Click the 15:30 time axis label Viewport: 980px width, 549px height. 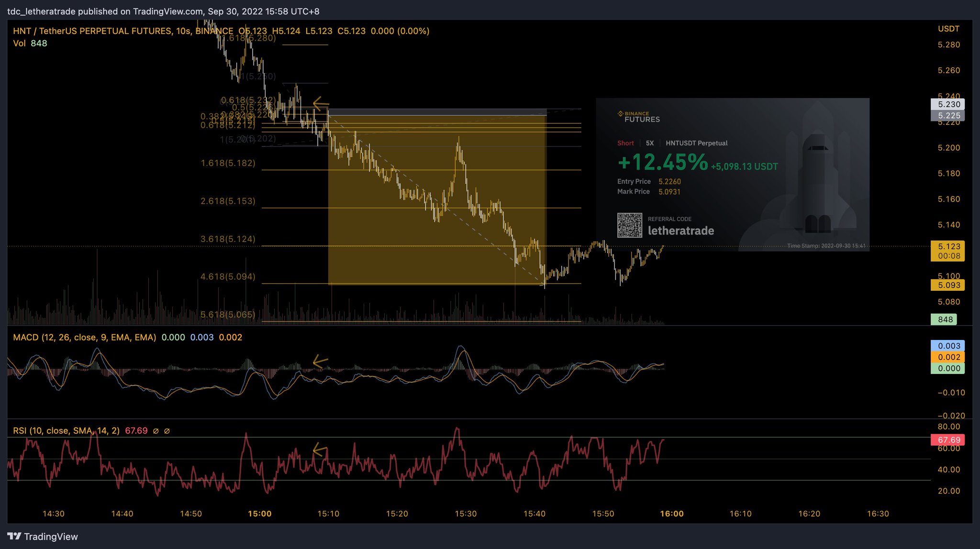(466, 514)
